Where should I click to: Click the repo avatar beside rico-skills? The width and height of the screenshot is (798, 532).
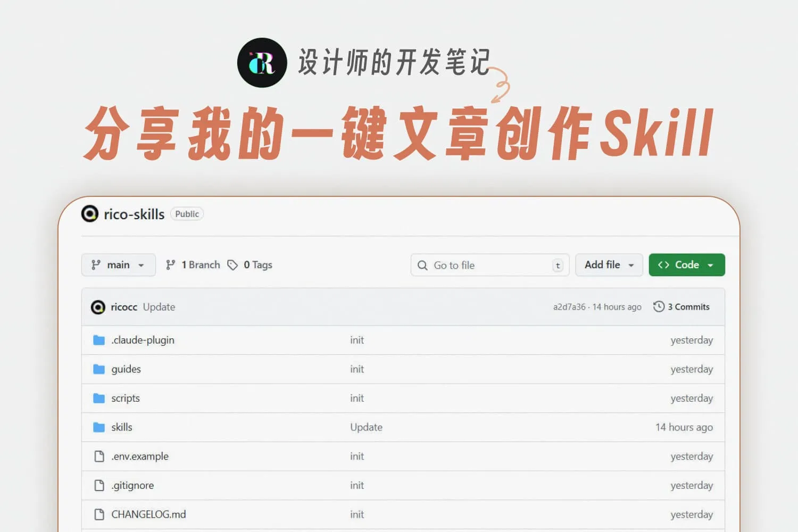click(x=90, y=213)
